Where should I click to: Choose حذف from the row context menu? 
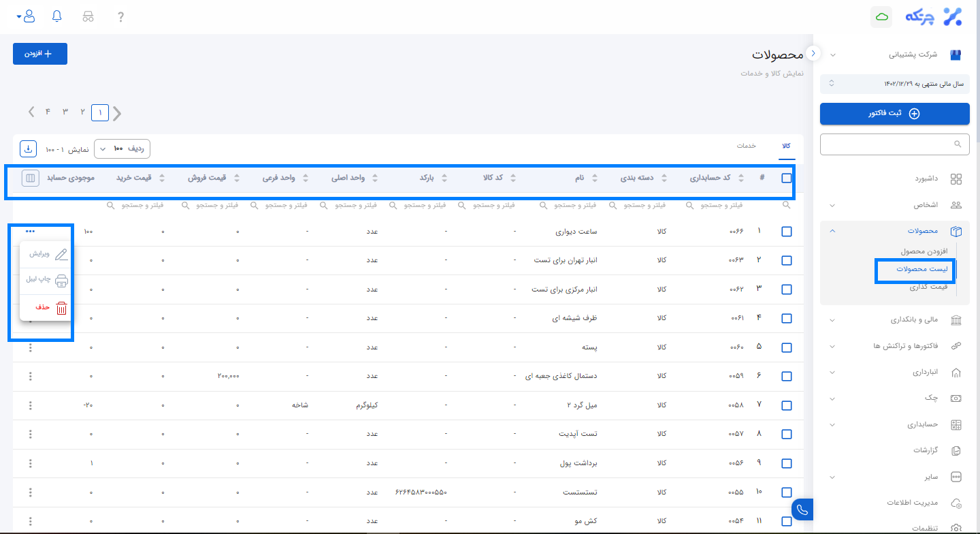click(x=46, y=307)
